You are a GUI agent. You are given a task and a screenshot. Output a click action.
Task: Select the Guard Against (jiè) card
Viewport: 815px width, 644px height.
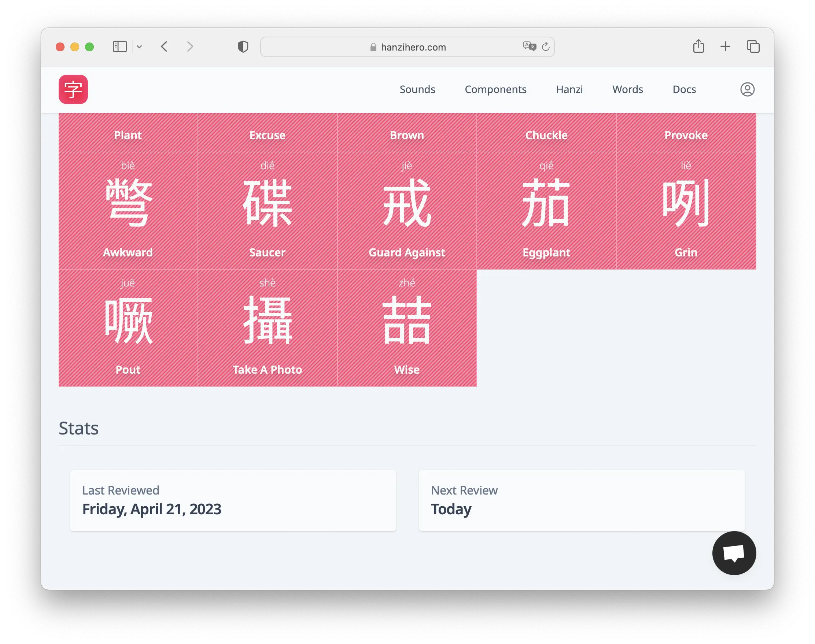point(407,210)
